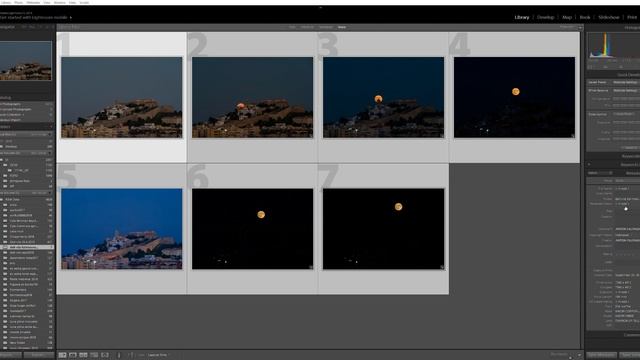Select photo 5 with bright blue sky
The width and height of the screenshot is (640, 360).
point(122,229)
